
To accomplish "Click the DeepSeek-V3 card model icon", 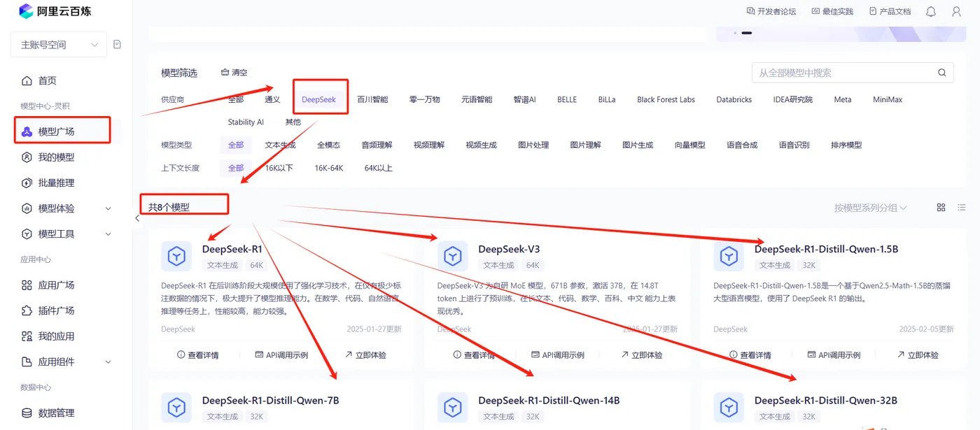I will point(453,256).
